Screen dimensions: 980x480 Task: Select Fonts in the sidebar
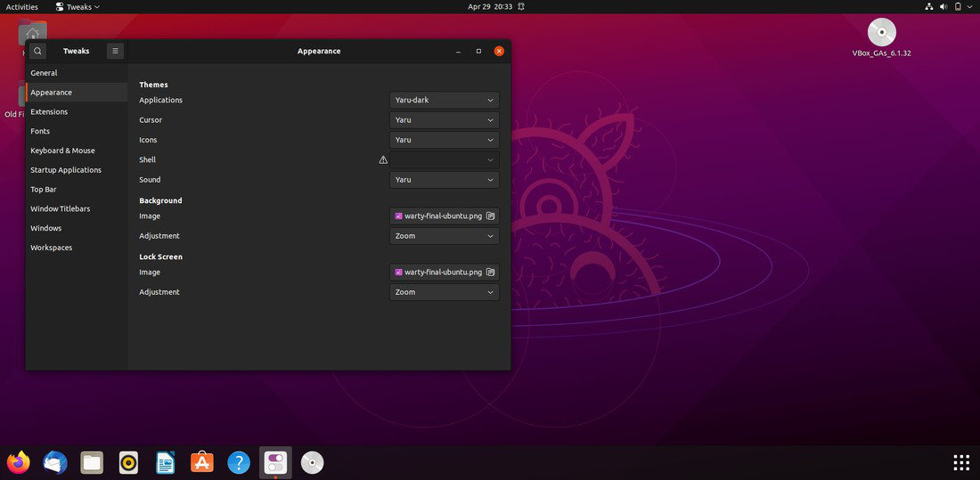(40, 131)
